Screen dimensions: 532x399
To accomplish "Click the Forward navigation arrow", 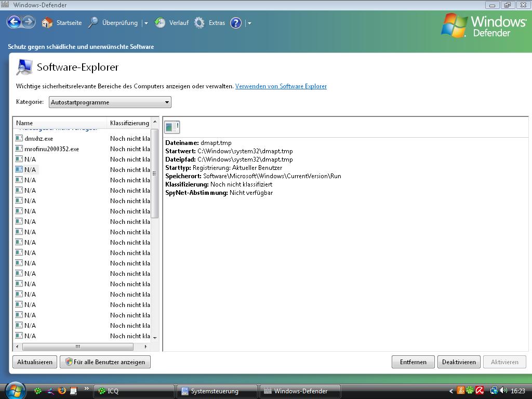I will [x=29, y=22].
